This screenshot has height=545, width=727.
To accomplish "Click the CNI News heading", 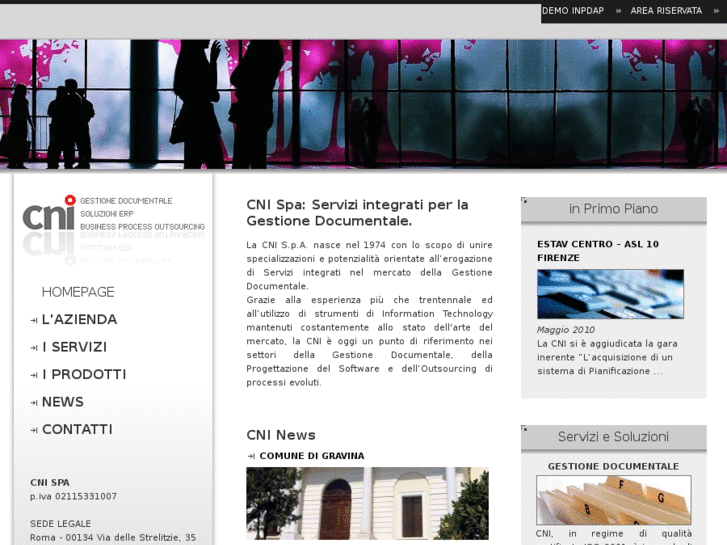I will coord(281,435).
